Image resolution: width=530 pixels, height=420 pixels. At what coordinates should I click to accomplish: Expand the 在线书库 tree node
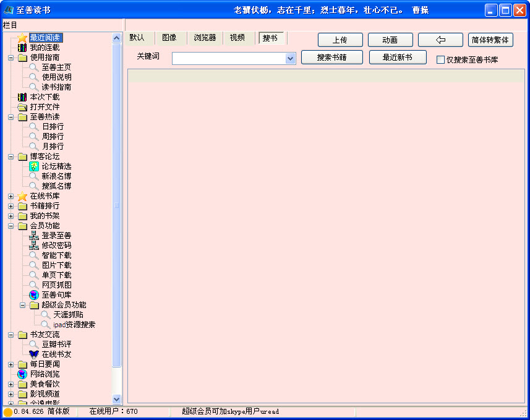click(11, 196)
